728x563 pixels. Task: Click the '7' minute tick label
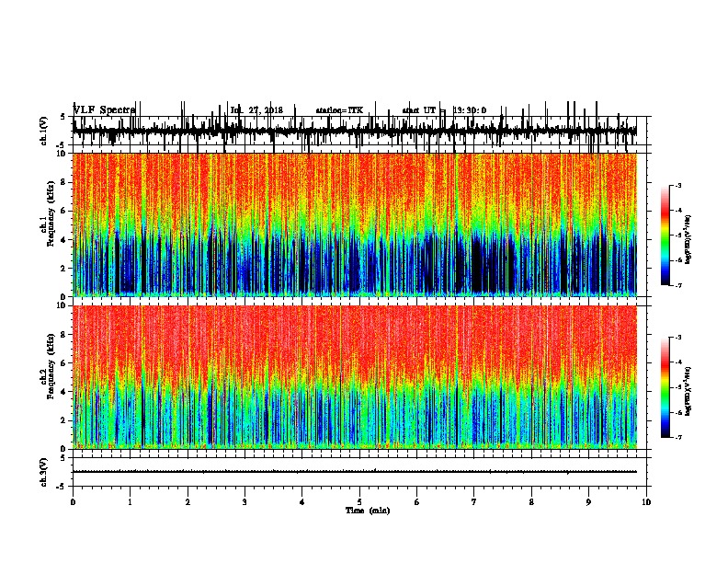(474, 502)
